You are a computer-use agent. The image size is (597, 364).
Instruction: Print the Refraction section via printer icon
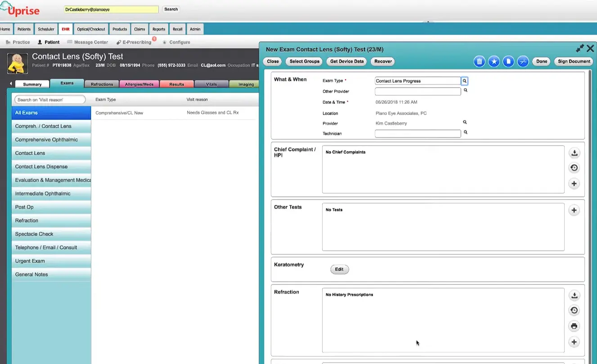574,326
